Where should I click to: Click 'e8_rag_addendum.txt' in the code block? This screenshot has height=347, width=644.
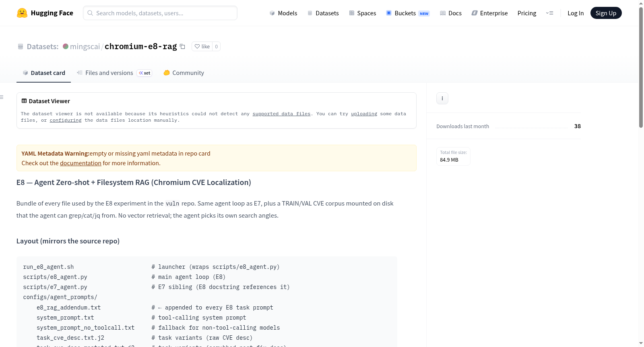click(69, 308)
